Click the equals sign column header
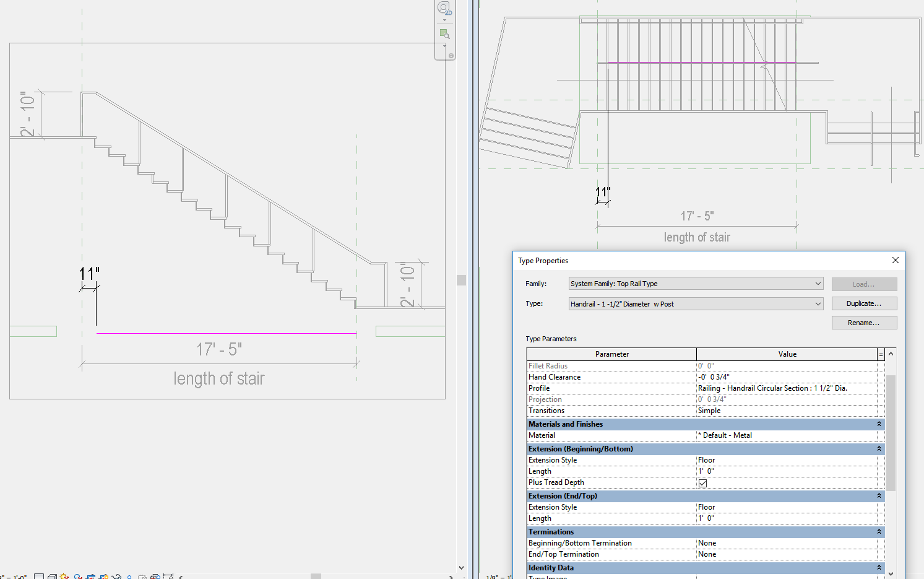 [x=881, y=354]
